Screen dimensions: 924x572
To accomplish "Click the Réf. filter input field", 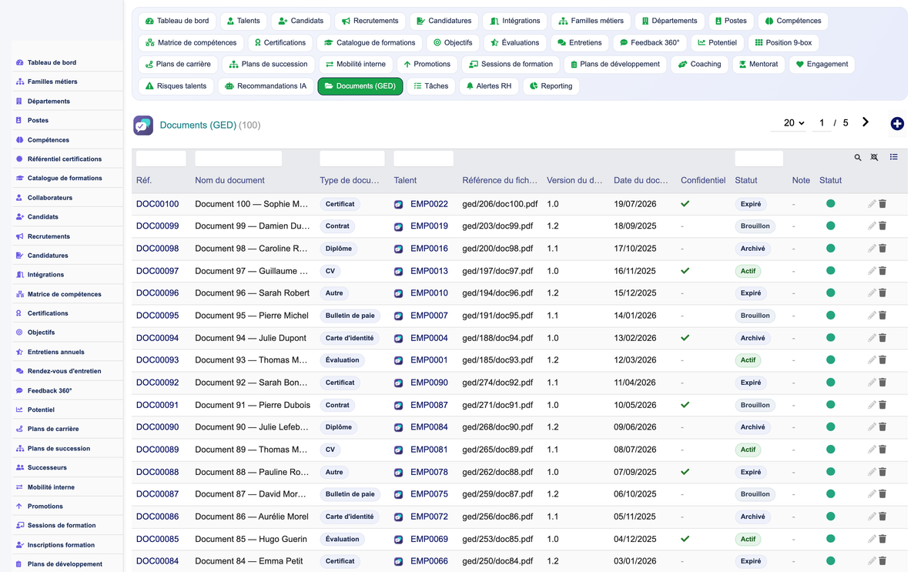I will coord(161,159).
